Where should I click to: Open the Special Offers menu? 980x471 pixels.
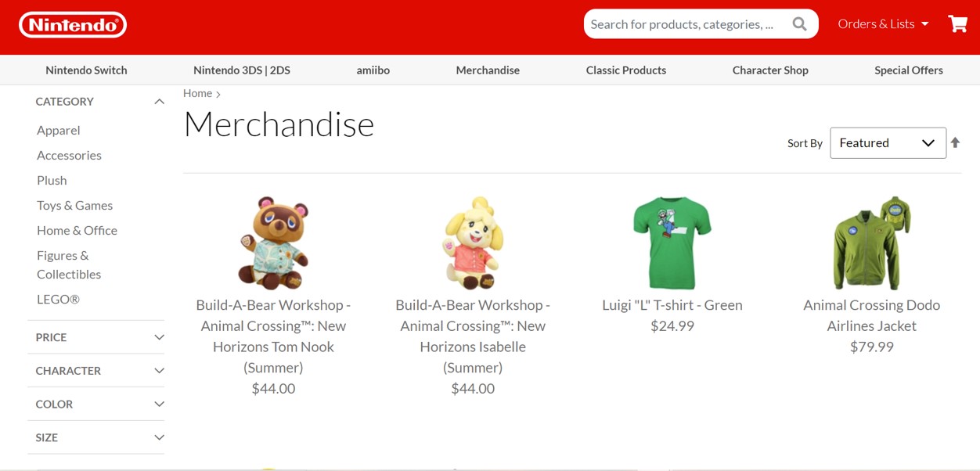tap(909, 70)
